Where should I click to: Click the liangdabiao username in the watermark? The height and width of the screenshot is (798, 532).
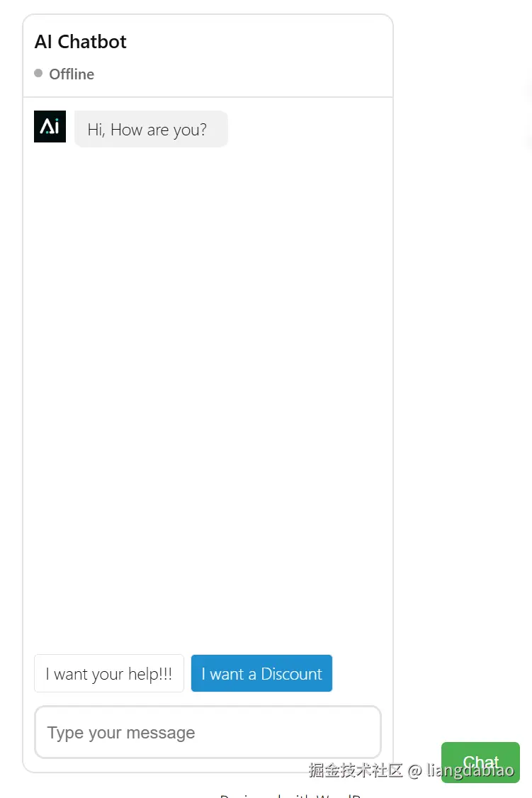pyautogui.click(x=470, y=770)
